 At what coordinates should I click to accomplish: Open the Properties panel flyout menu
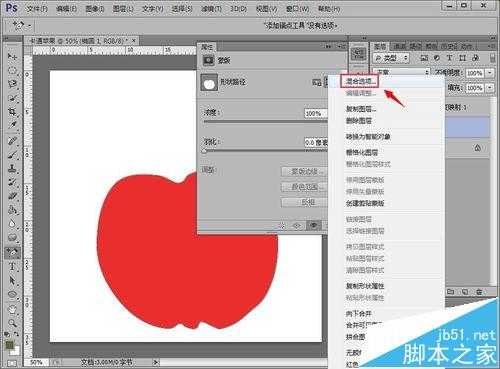pos(342,46)
